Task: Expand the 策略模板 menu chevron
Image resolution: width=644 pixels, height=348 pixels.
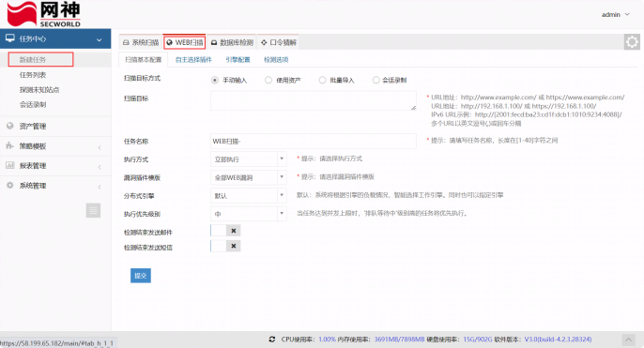Action: tap(100, 147)
